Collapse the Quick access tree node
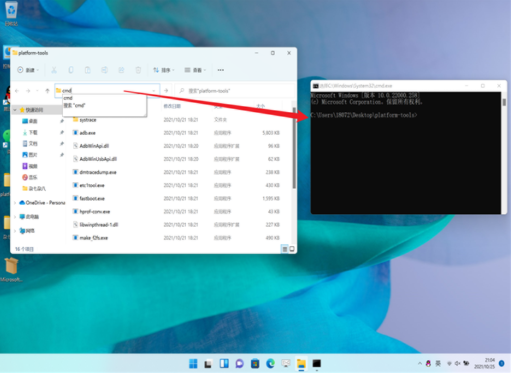The image size is (511, 374). point(15,110)
